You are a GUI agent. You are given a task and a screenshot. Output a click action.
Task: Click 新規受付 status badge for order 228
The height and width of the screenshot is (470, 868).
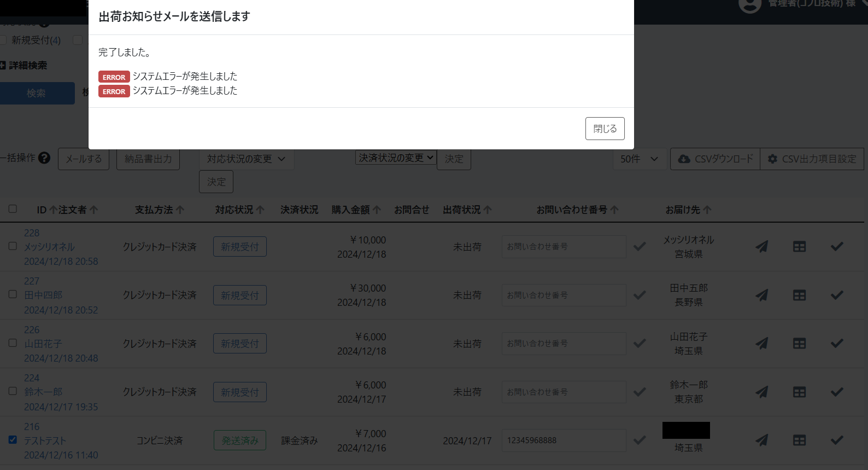240,247
